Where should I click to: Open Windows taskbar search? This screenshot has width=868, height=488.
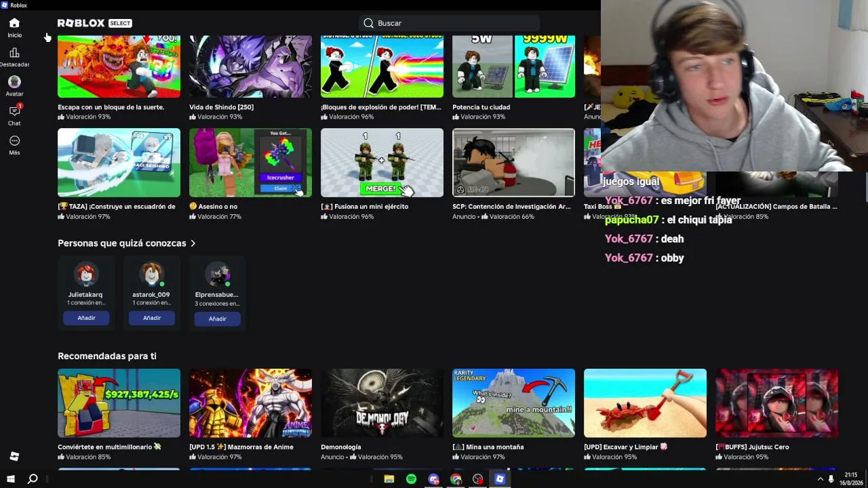(32, 479)
